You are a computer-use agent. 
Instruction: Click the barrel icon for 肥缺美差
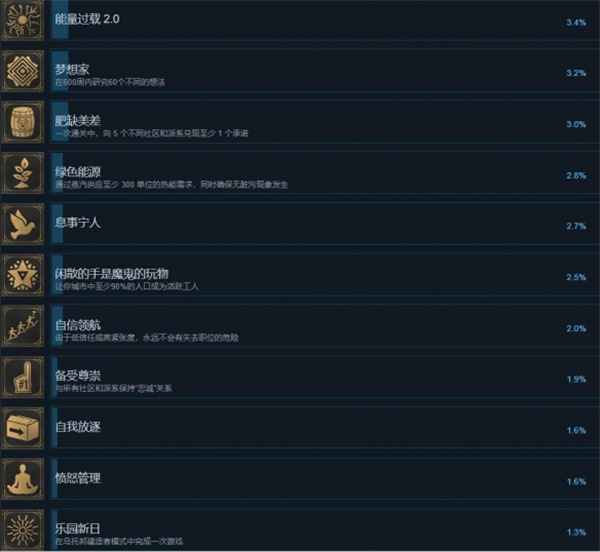[23, 122]
